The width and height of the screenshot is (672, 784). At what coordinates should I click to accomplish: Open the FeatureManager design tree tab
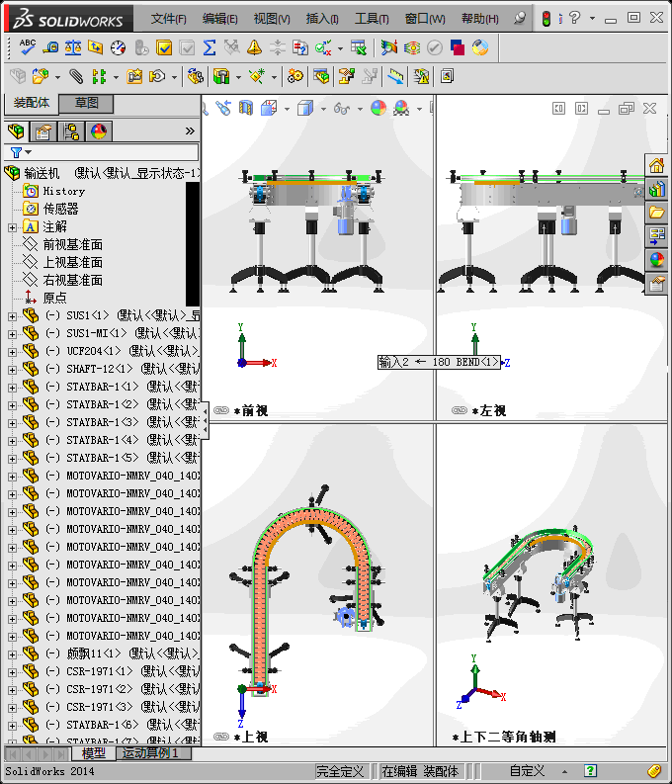pyautogui.click(x=16, y=131)
